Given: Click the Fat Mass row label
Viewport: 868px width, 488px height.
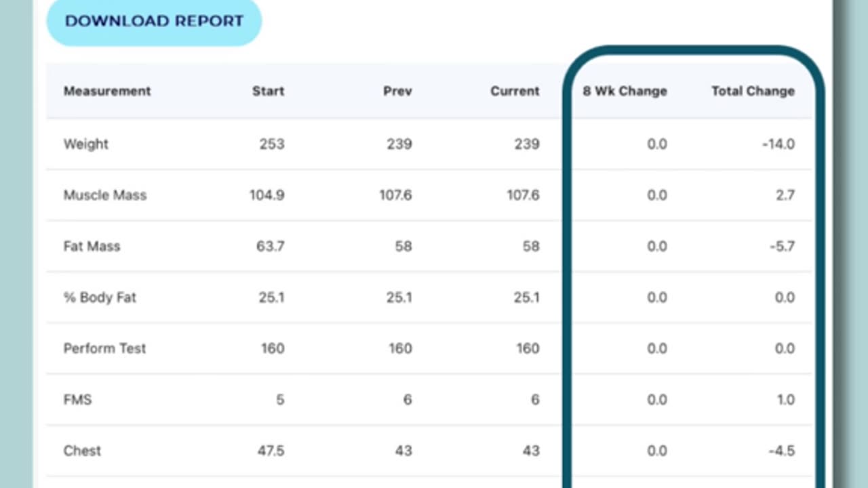Looking at the screenshot, I should 92,246.
